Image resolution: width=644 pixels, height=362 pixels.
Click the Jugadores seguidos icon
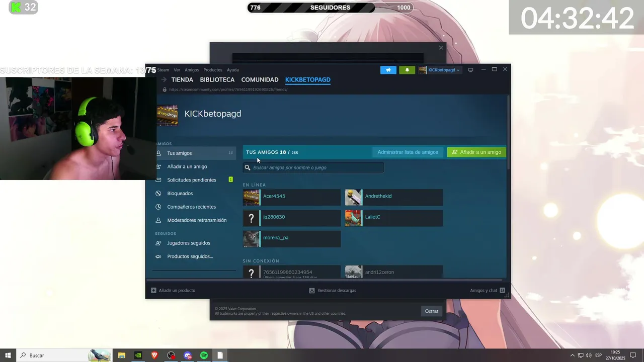pos(158,243)
